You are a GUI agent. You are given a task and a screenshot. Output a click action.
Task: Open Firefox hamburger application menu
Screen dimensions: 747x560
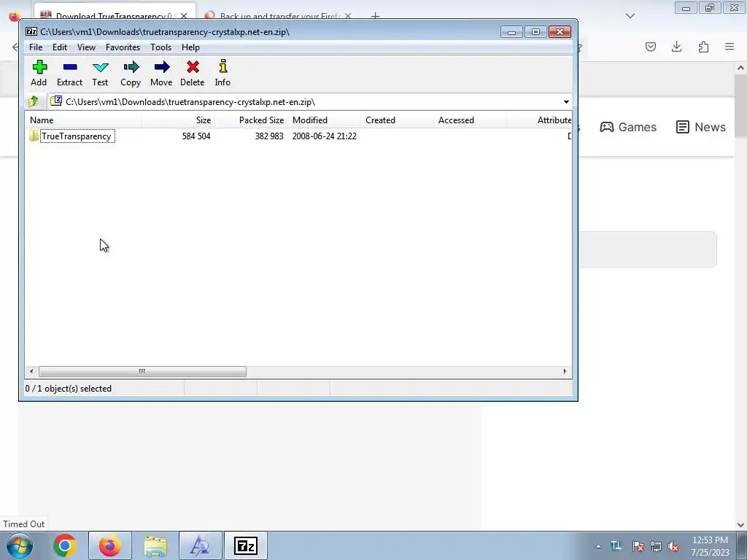tap(729, 47)
